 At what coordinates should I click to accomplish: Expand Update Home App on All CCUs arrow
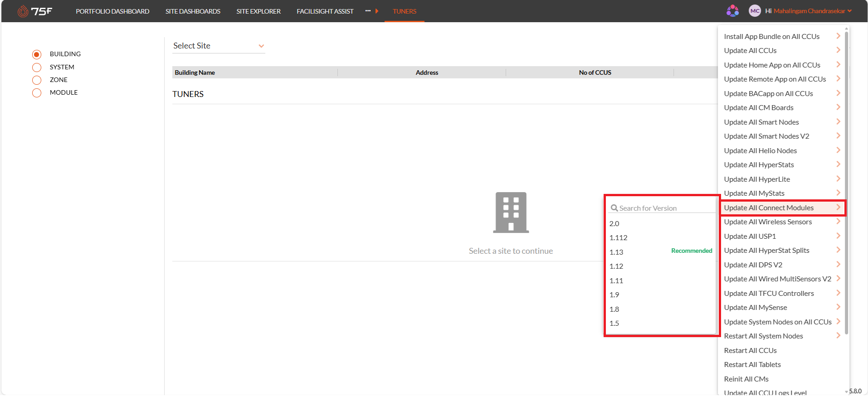pos(838,65)
